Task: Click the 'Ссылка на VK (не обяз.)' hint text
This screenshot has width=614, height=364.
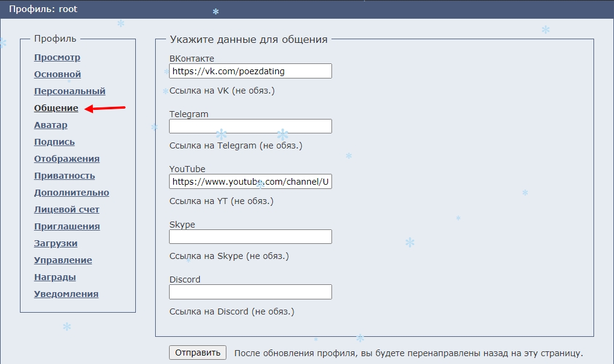Action: tap(222, 91)
